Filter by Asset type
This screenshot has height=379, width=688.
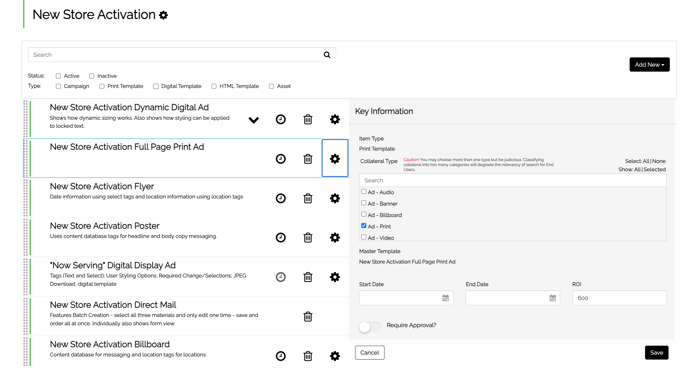pos(271,86)
